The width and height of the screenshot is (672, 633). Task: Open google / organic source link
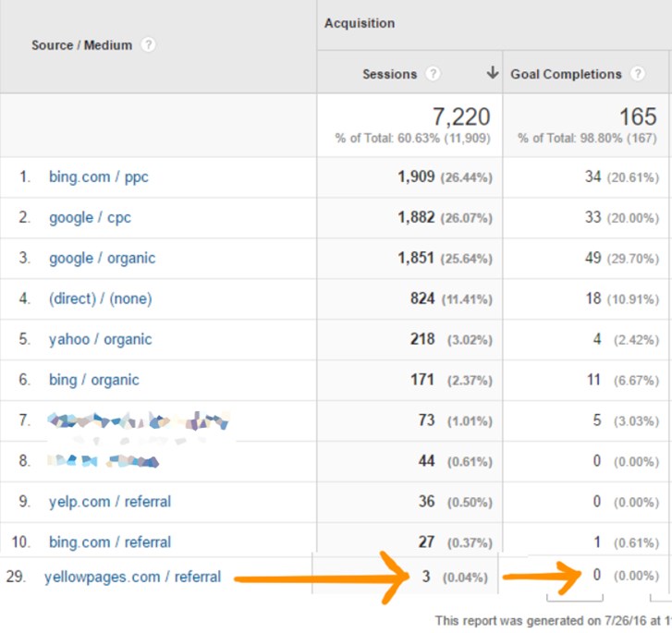102,259
